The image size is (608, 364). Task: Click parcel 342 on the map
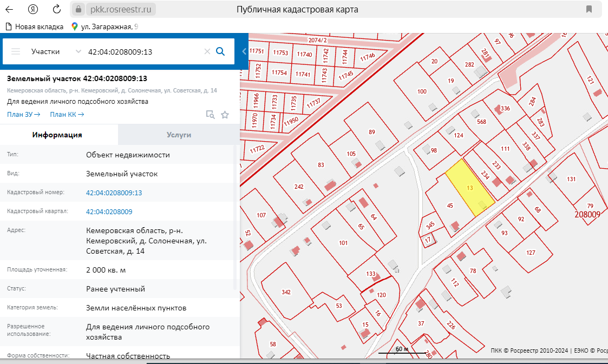click(x=286, y=292)
